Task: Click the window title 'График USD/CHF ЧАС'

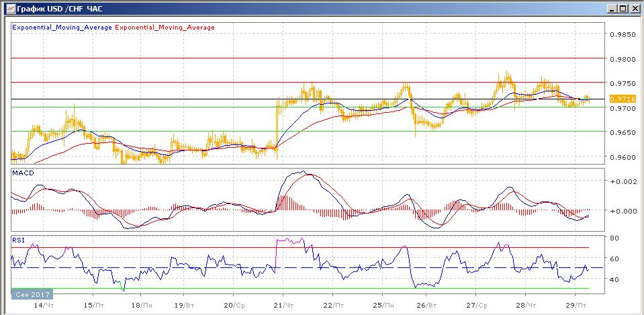Action: (x=56, y=9)
